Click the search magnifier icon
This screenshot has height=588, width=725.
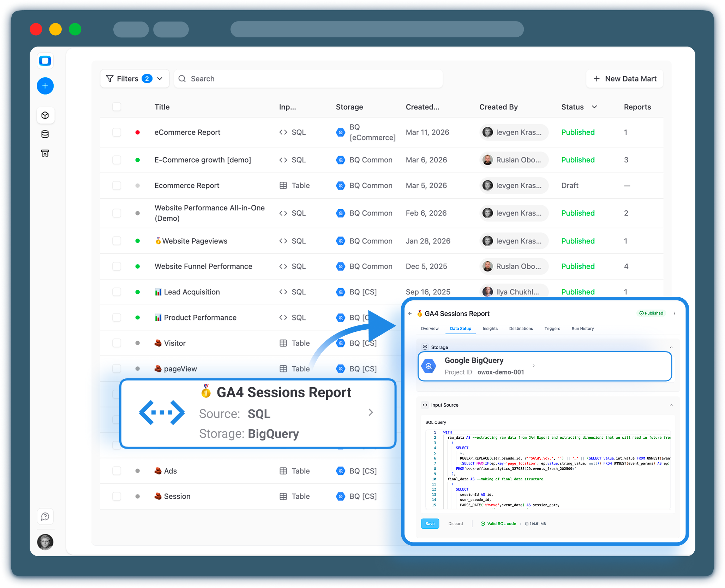click(182, 79)
